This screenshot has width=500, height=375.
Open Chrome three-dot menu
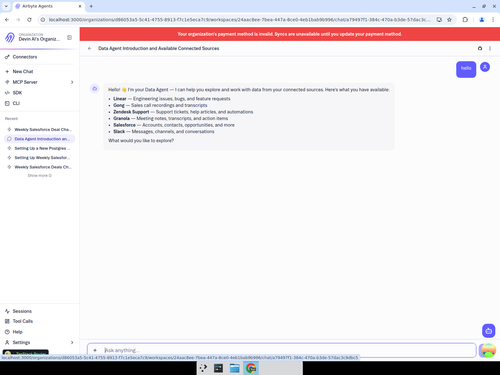coord(493,20)
